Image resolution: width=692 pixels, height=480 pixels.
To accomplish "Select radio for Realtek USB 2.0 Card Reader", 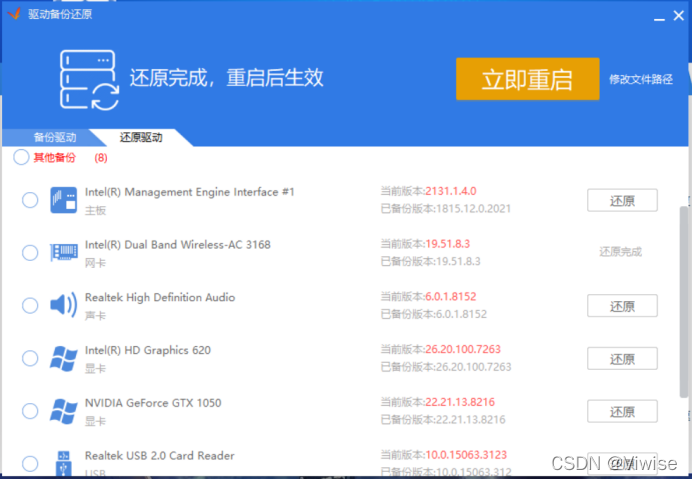I will [x=30, y=464].
